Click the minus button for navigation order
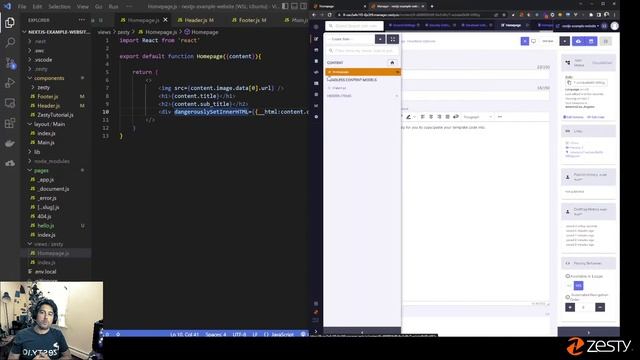 pyautogui.click(x=600, y=307)
